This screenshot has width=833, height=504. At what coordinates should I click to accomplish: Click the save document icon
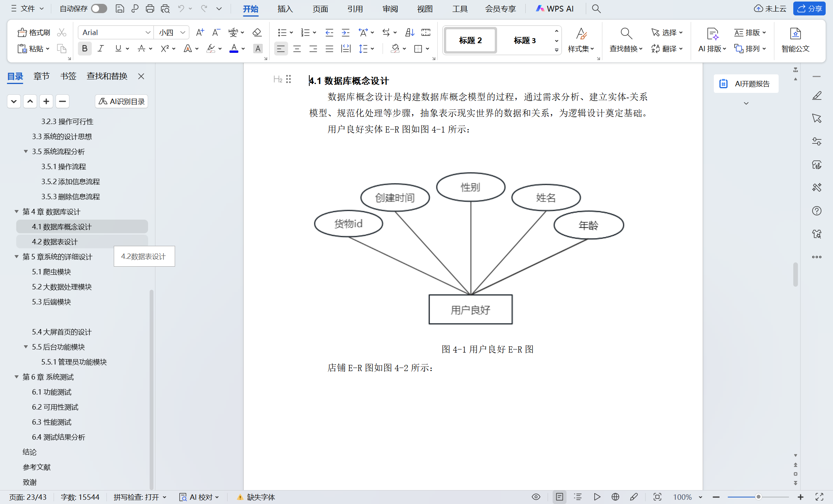coord(120,8)
